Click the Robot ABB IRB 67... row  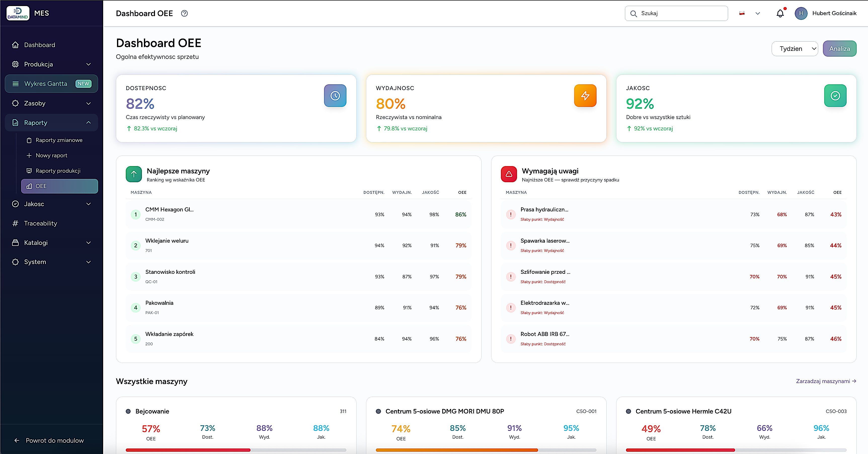674,339
